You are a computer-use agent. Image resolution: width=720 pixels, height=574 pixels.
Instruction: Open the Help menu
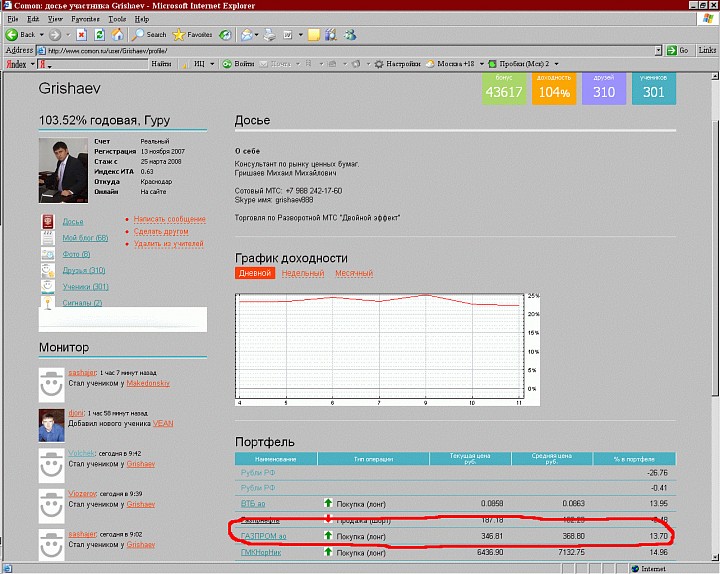click(x=142, y=19)
